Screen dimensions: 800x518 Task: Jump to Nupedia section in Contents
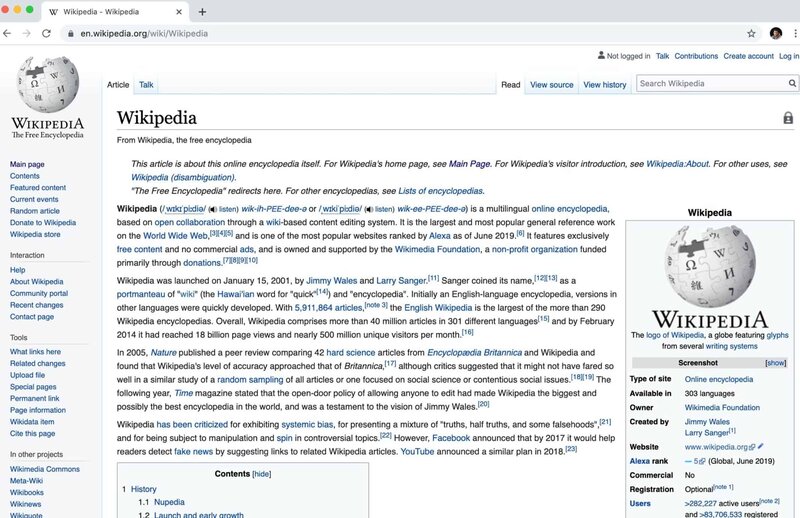(x=169, y=503)
